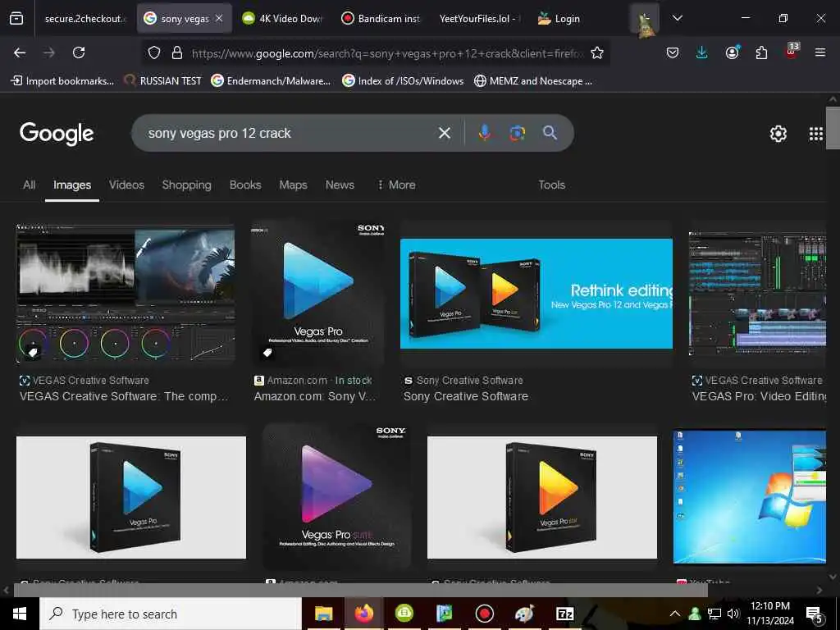This screenshot has width=840, height=630.
Task: Click Google logo to go home
Action: pos(57,134)
